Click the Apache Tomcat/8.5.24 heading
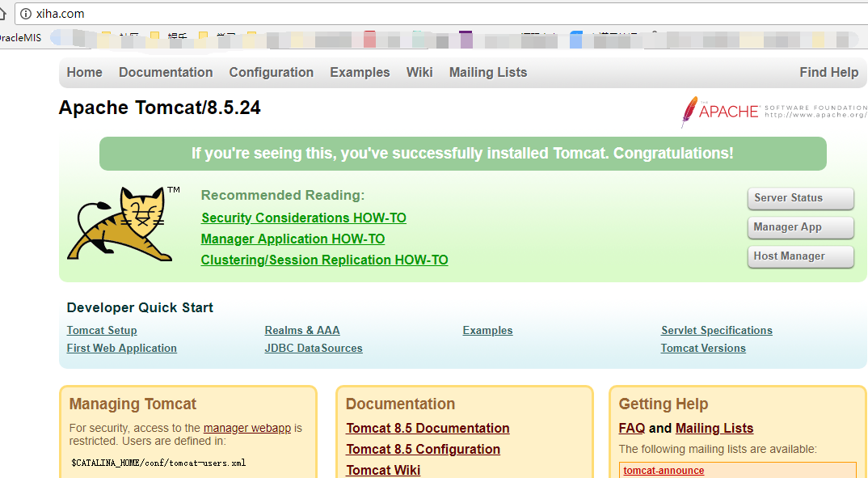This screenshot has height=478, width=868. point(159,108)
